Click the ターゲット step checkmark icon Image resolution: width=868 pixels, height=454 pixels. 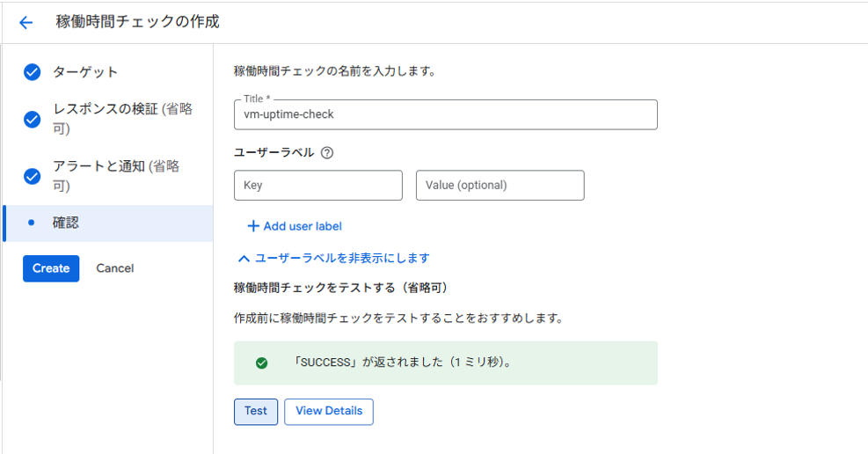coord(33,72)
